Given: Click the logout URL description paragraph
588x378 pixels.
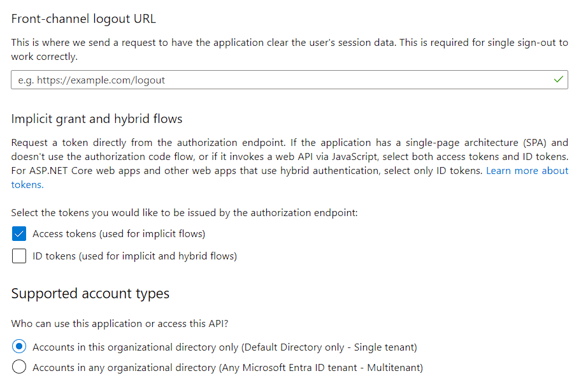Looking at the screenshot, I should click(x=289, y=50).
